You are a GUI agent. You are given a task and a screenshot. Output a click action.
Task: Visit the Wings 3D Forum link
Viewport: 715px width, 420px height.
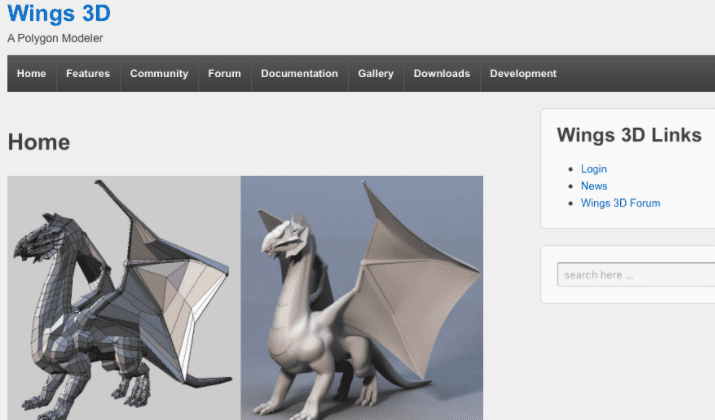click(620, 203)
